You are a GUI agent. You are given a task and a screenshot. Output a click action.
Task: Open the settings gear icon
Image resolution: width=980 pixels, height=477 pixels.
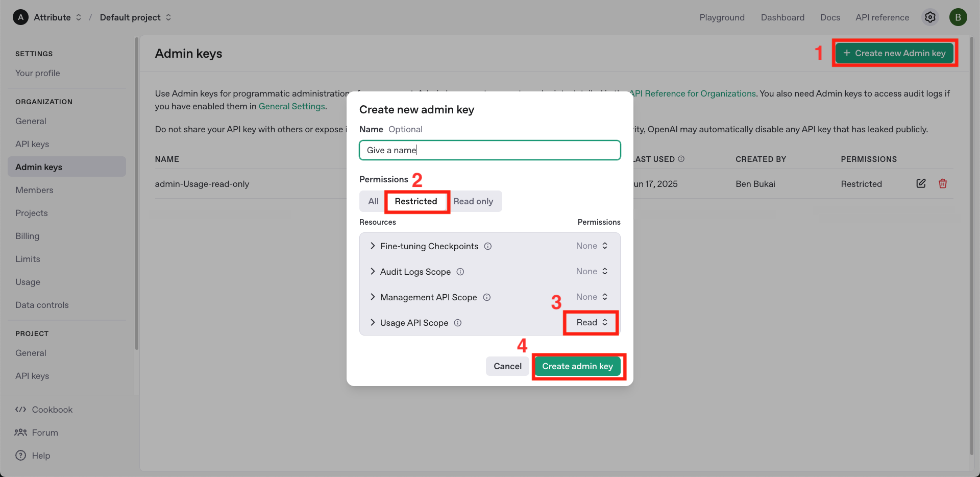point(930,17)
